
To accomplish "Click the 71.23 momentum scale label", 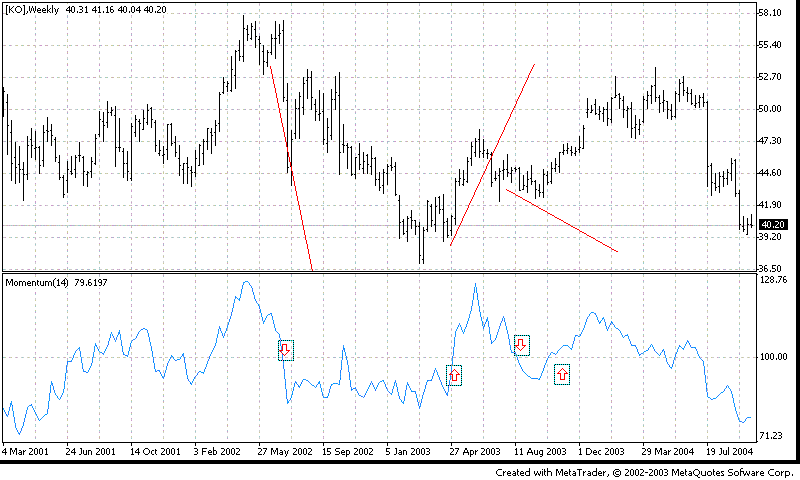I will (x=771, y=436).
